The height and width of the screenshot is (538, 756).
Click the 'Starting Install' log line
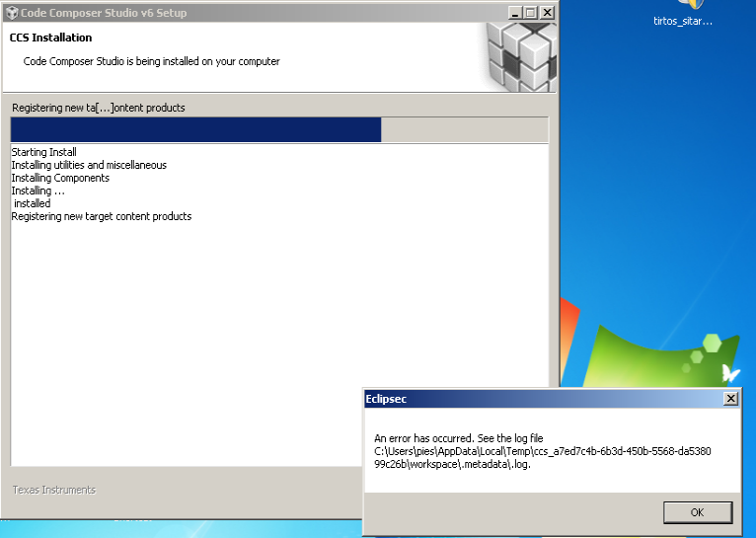tap(43, 152)
